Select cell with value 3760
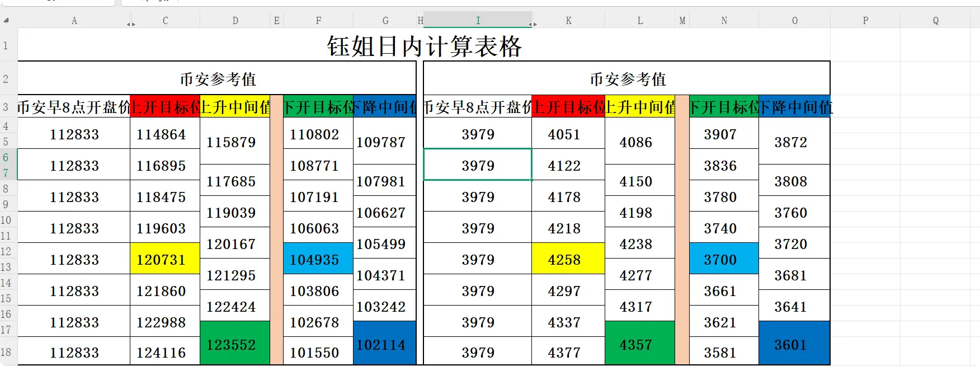Viewport: 980px width, 366px height. tap(794, 212)
